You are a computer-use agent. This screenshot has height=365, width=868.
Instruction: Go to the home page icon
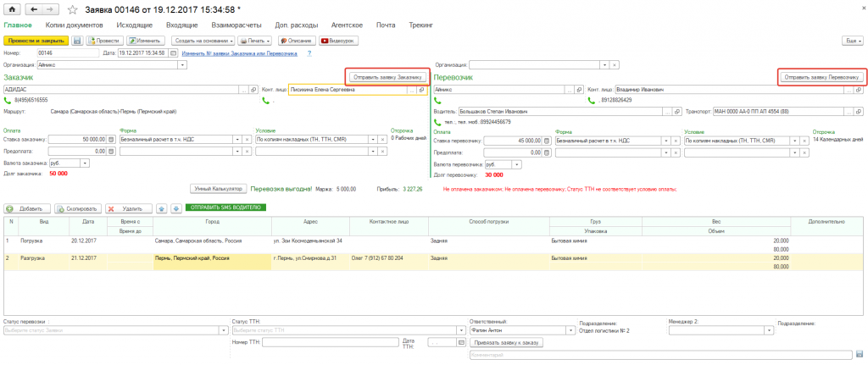pyautogui.click(x=12, y=9)
